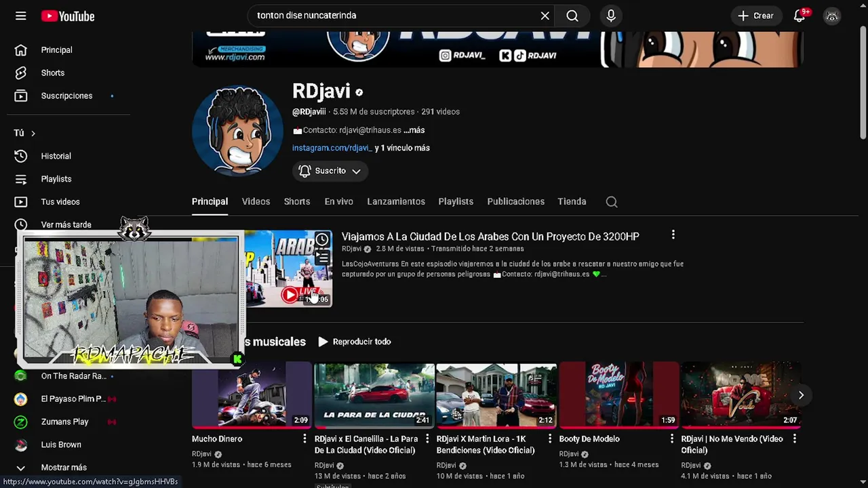Click Reproducir todo playlist button
The image size is (868, 488).
pos(355,342)
